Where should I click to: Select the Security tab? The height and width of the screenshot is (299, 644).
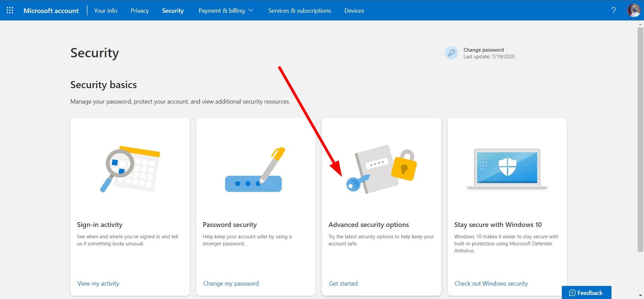pos(173,11)
